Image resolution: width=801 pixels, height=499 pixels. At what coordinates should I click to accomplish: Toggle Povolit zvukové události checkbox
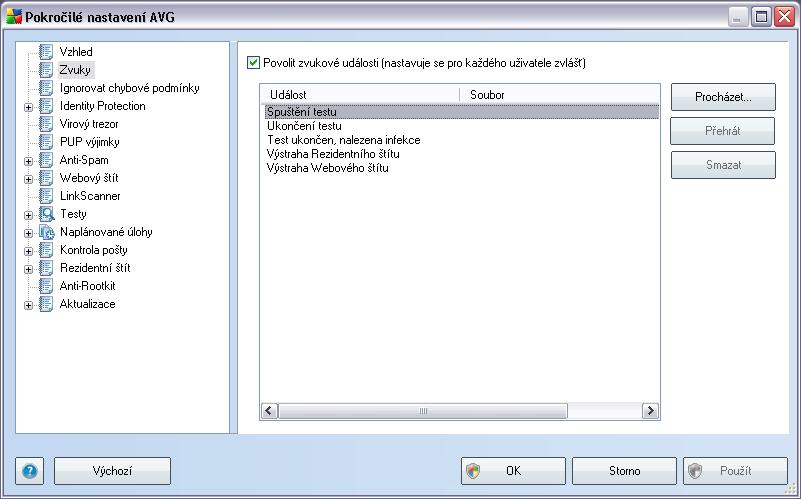coord(253,63)
